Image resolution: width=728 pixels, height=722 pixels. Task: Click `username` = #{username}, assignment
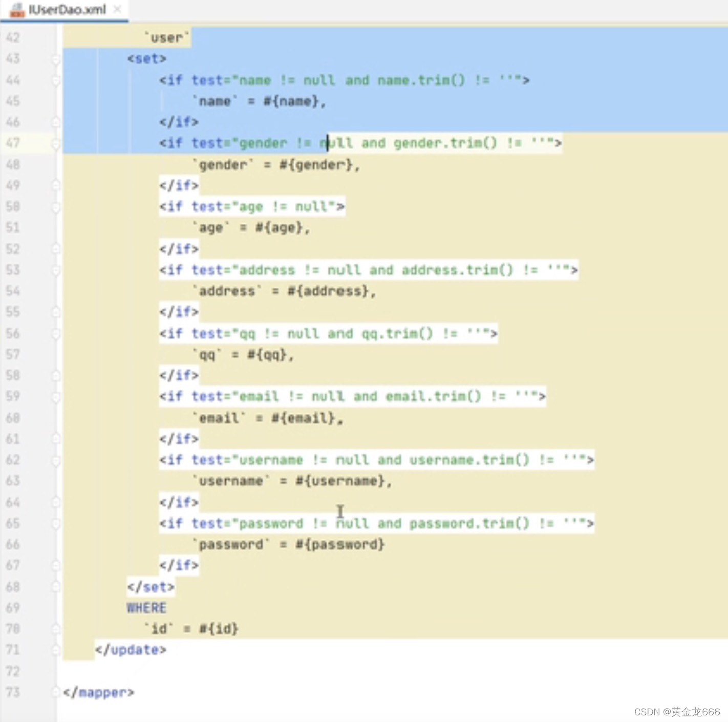[292, 481]
